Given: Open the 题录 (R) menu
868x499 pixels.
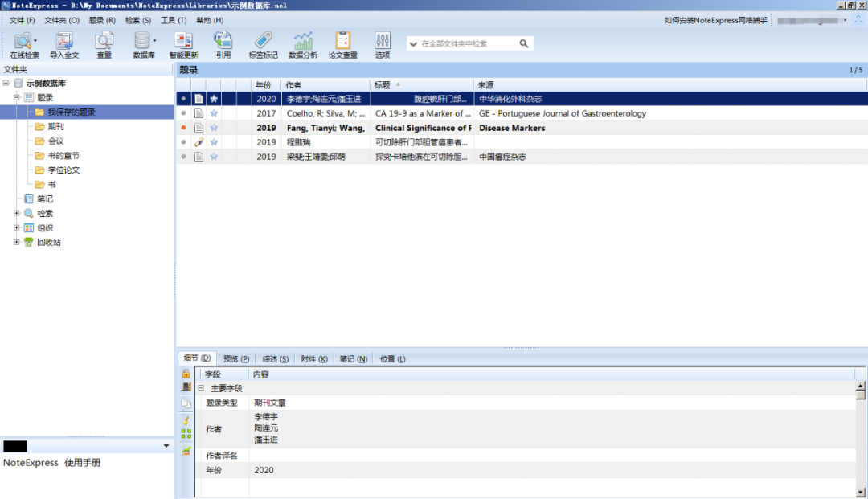Looking at the screenshot, I should coord(102,20).
